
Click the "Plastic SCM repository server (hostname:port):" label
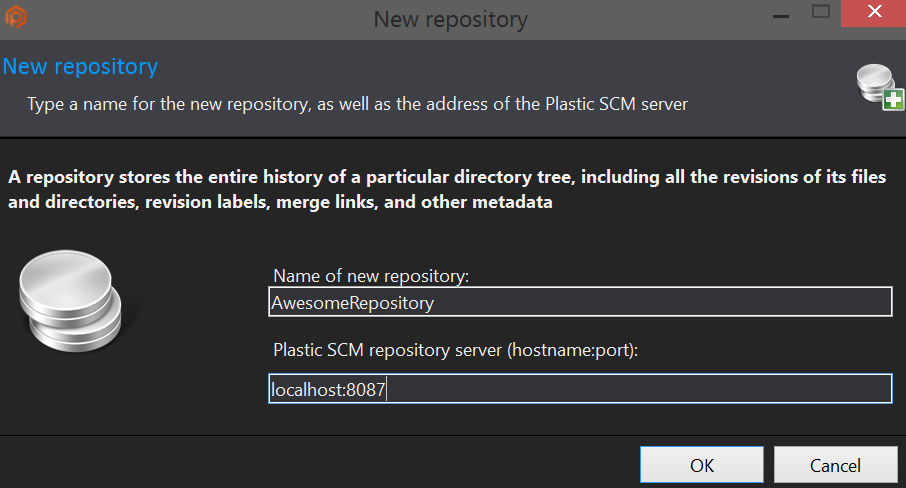coord(455,350)
